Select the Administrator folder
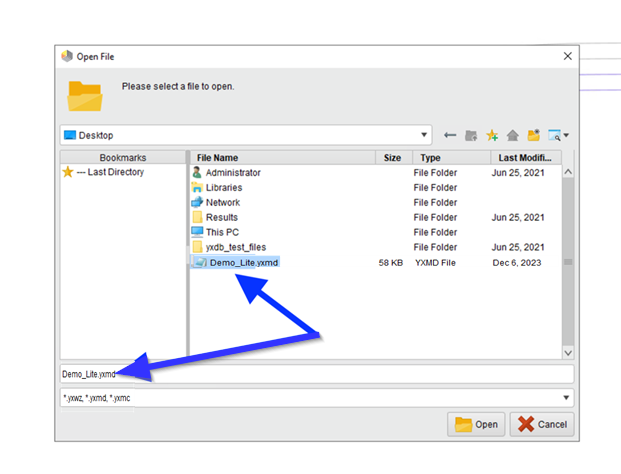Image resolution: width=621 pixels, height=474 pixels. (x=233, y=172)
